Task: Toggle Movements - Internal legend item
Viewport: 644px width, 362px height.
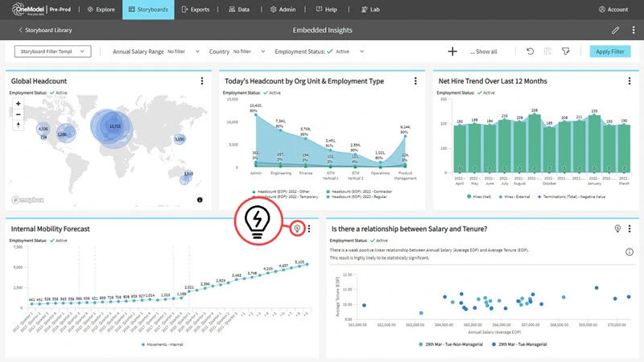Action: point(163,345)
